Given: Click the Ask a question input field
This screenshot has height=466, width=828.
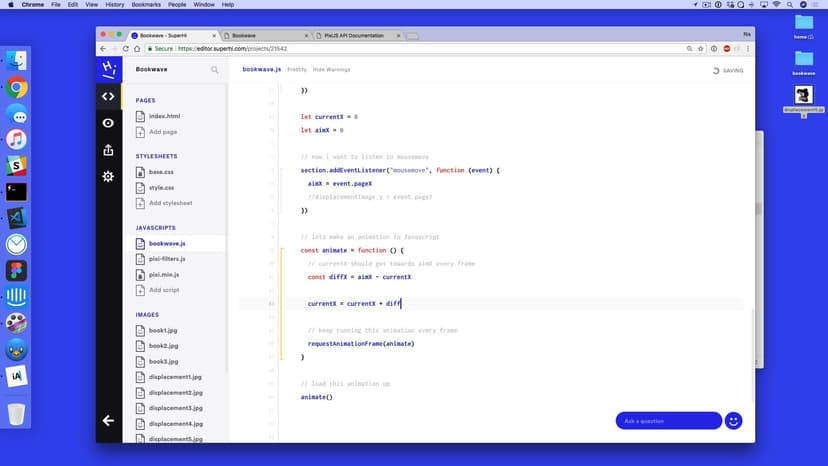Looking at the screenshot, I should coord(667,421).
